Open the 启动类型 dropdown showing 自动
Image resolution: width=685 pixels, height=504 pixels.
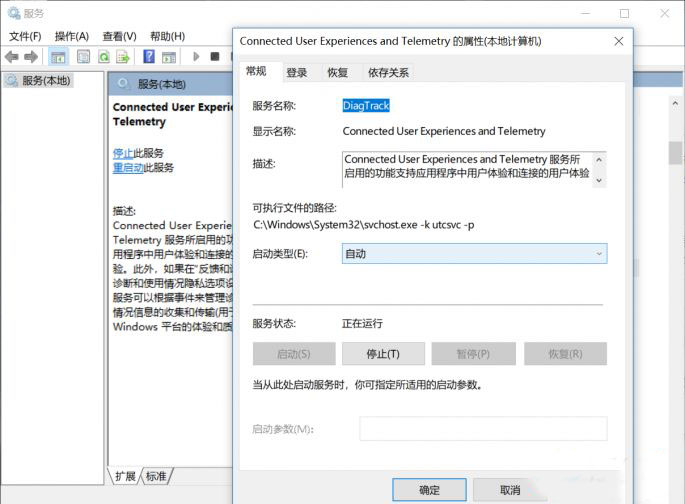click(474, 254)
